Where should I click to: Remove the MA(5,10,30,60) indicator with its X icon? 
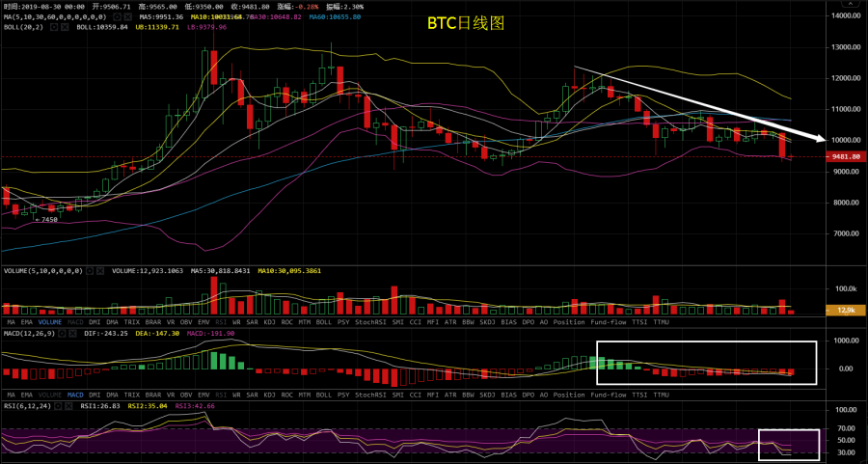[128, 16]
